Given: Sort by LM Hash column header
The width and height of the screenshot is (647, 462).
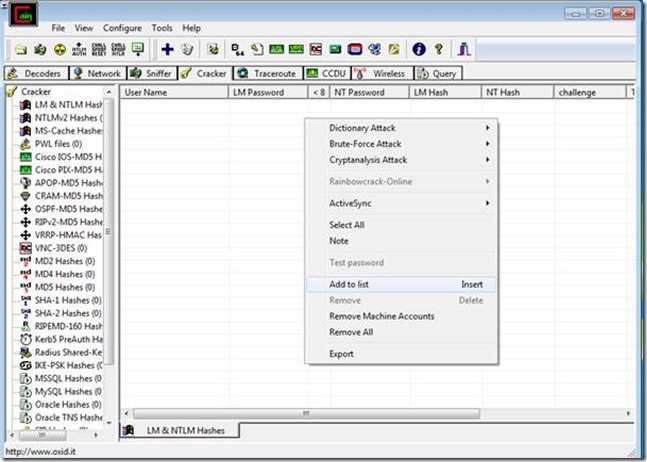Looking at the screenshot, I should 445,92.
